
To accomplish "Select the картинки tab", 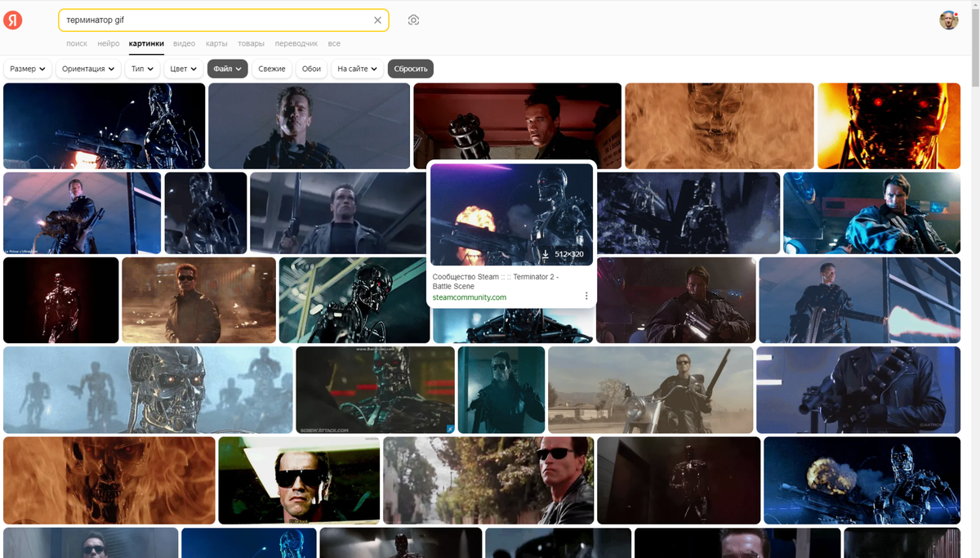I will click(146, 43).
